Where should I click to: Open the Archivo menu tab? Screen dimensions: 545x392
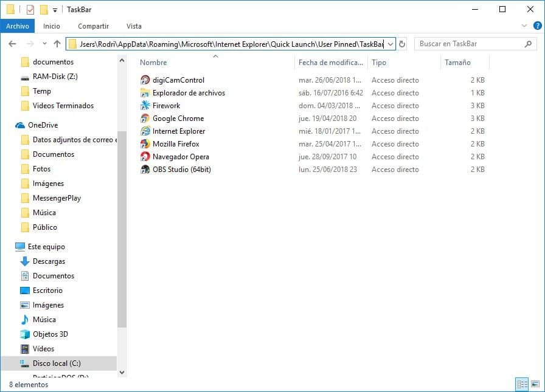(18, 26)
